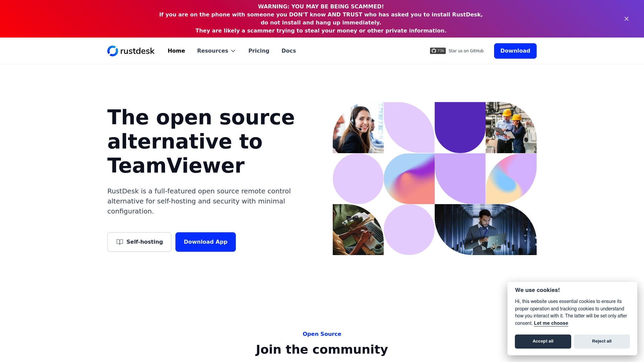This screenshot has width=644, height=362.
Task: Click the self-hosting book icon
Action: point(119,242)
